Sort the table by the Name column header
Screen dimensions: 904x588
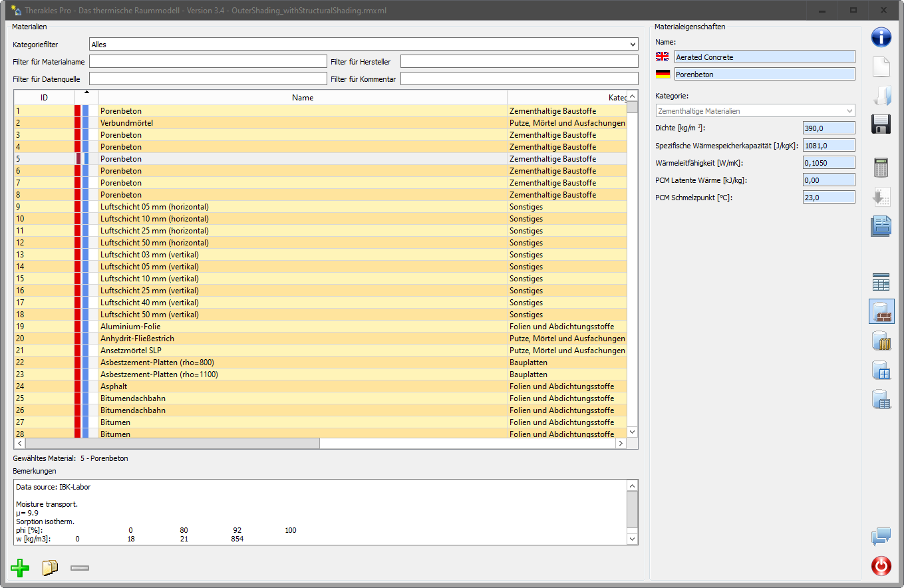pyautogui.click(x=303, y=98)
